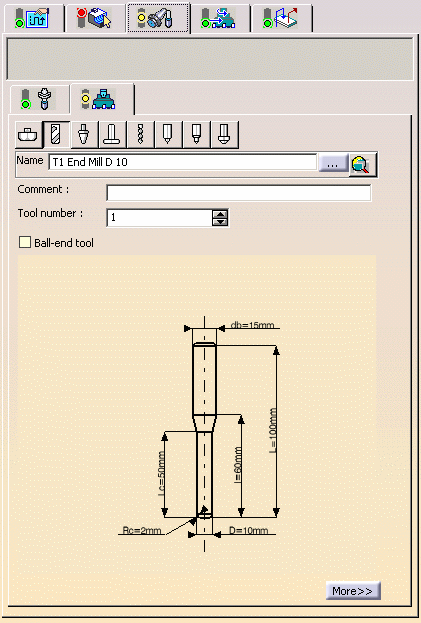
Task: Choose the conical mill tool icon
Action: [84, 135]
